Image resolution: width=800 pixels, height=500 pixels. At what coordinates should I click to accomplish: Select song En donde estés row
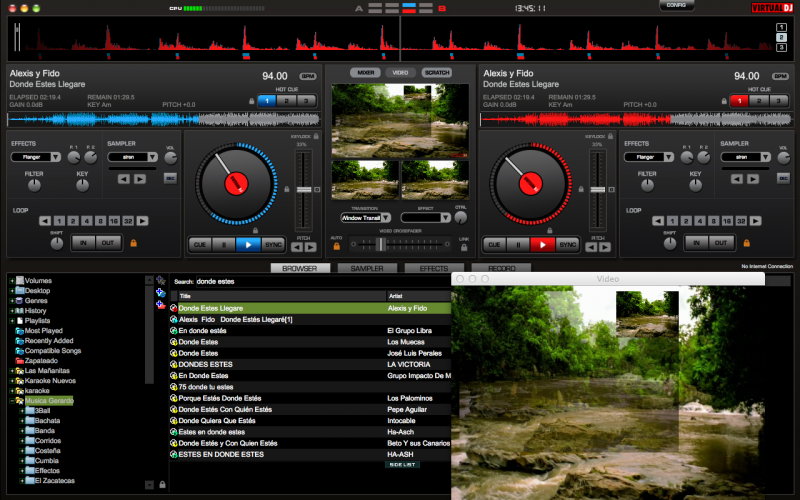310,331
